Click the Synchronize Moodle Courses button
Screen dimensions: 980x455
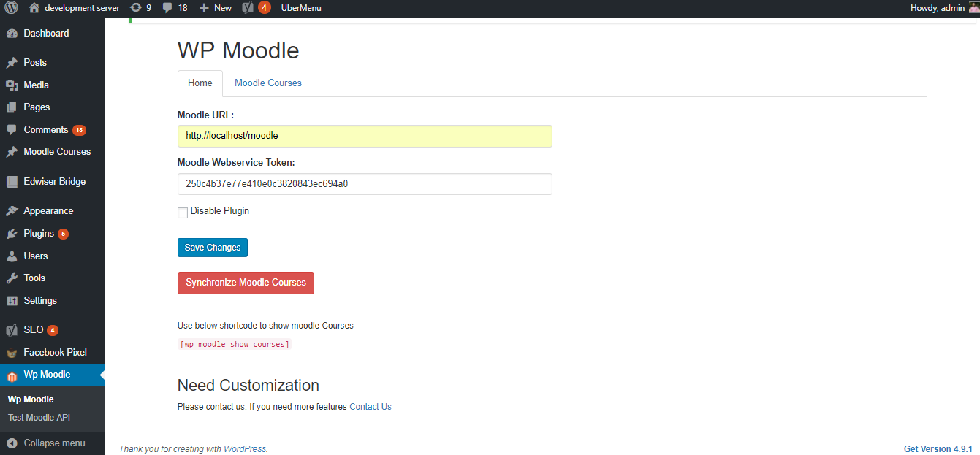246,283
